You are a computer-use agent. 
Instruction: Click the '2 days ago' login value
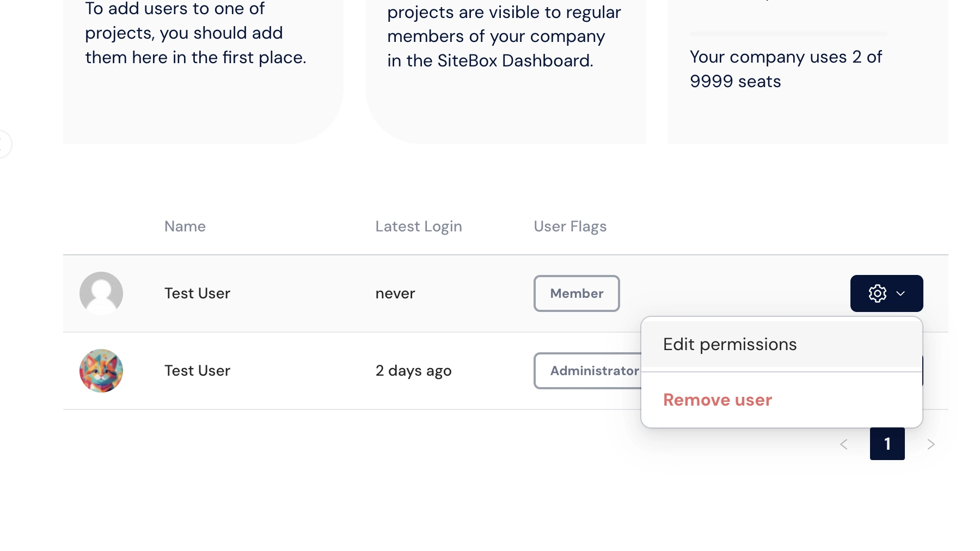[x=413, y=371]
